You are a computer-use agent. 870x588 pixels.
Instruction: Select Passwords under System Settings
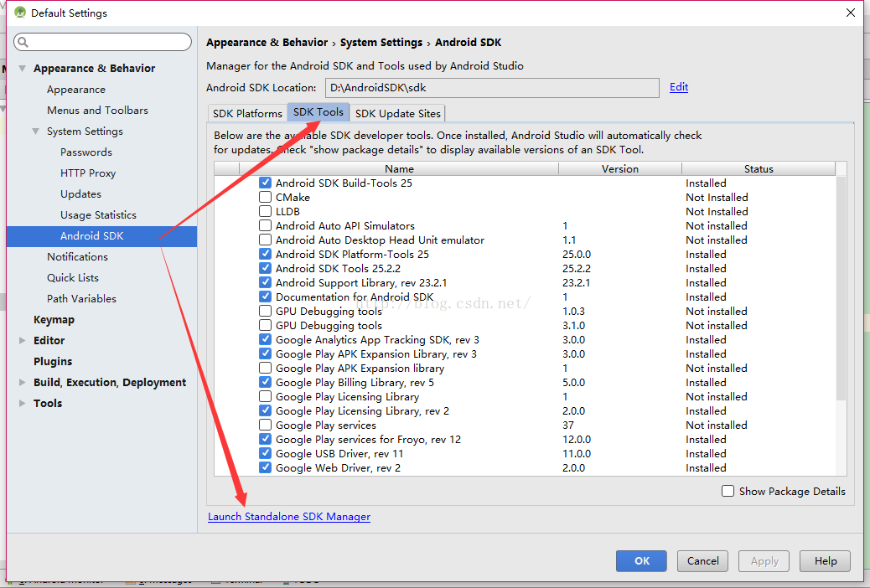[x=86, y=152]
